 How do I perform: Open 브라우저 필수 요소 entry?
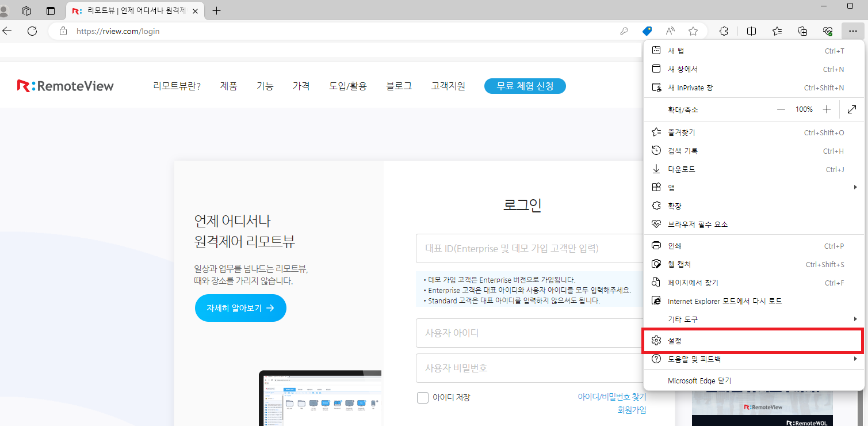754,225
